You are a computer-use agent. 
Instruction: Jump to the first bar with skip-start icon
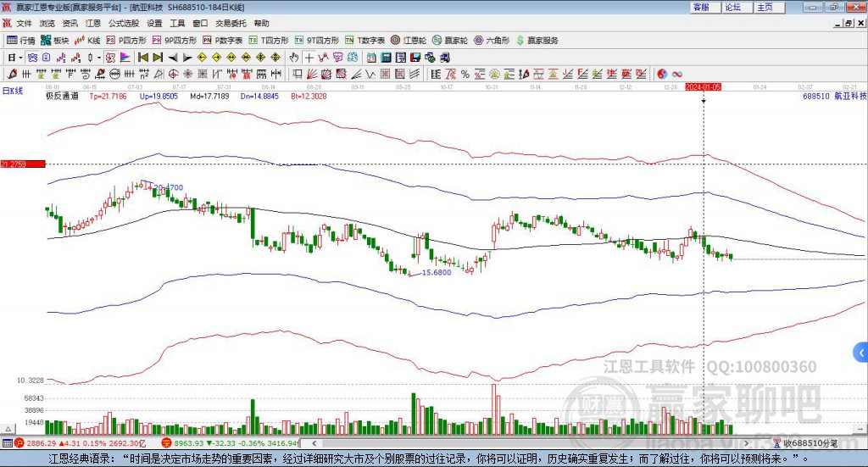click(x=142, y=58)
